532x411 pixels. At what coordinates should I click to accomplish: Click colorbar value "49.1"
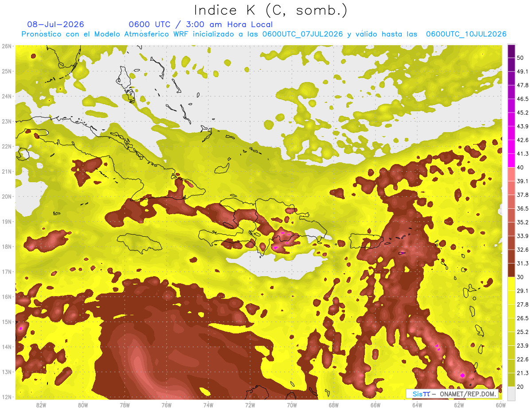click(522, 71)
